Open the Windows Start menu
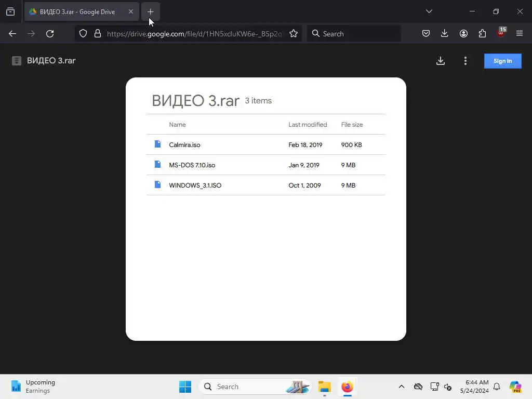The image size is (532, 399). [x=185, y=387]
